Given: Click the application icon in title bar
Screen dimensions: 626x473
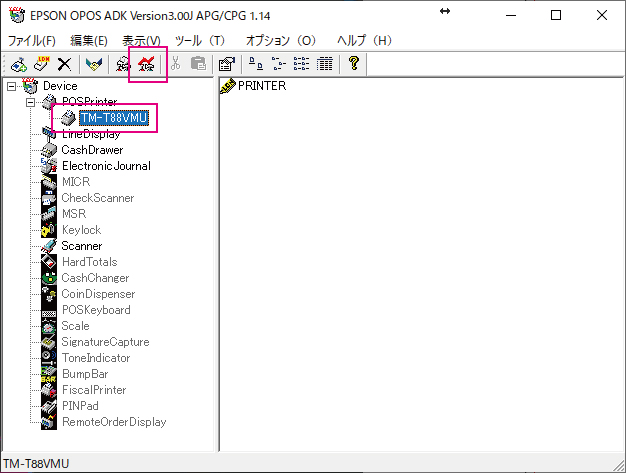Looking at the screenshot, I should coord(17,15).
